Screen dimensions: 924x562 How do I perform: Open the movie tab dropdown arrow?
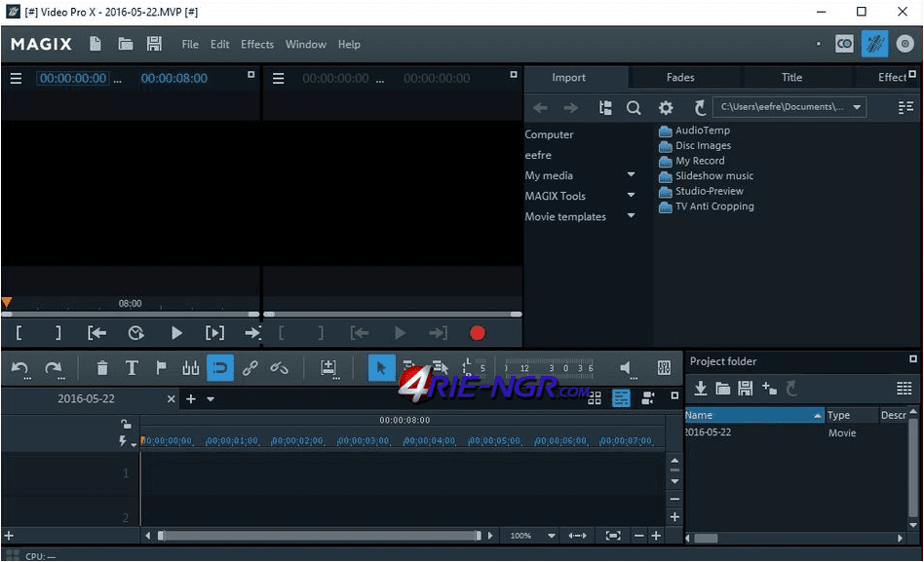pyautogui.click(x=211, y=398)
